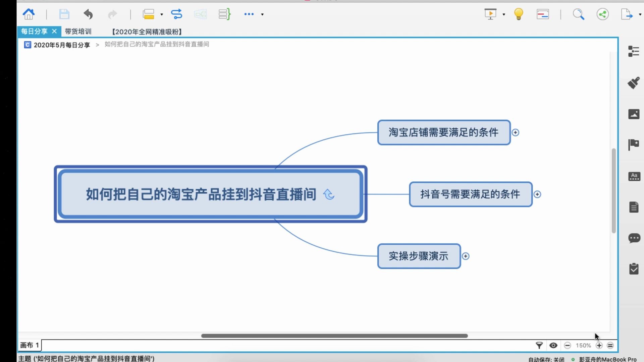Open the outline panel icon

tap(634, 51)
